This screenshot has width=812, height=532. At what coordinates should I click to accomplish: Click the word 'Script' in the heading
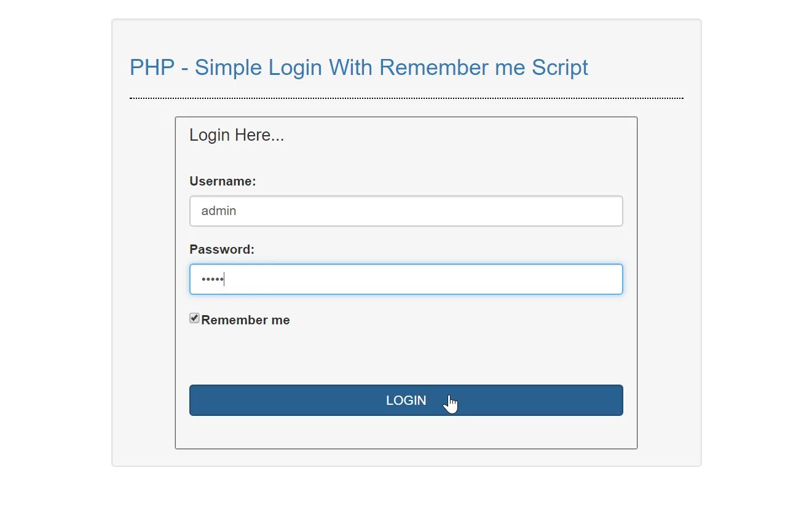pos(559,68)
